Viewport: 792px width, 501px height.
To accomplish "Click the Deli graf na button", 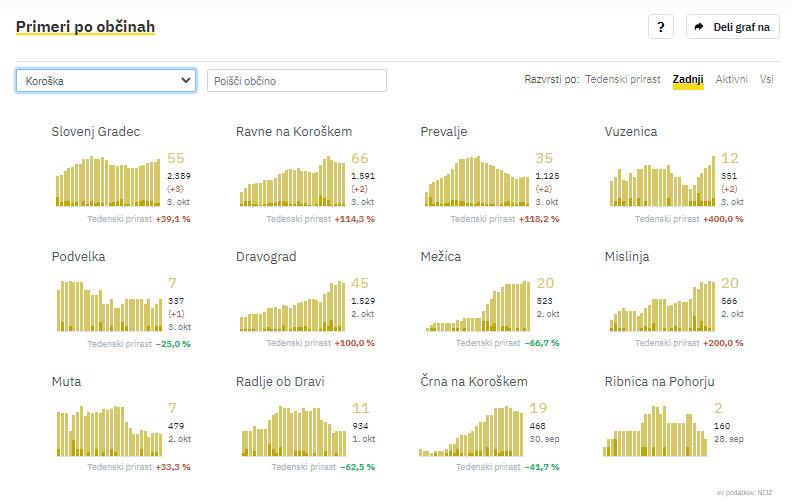I will pos(733,27).
